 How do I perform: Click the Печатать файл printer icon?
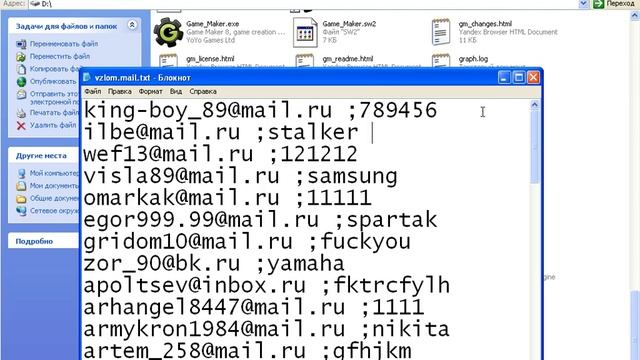click(21, 113)
